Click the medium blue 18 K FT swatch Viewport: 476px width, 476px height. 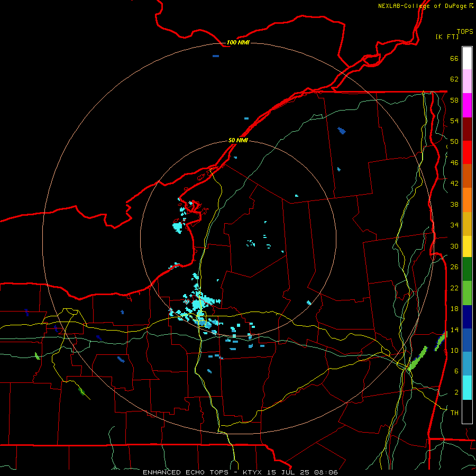pyautogui.click(x=467, y=340)
